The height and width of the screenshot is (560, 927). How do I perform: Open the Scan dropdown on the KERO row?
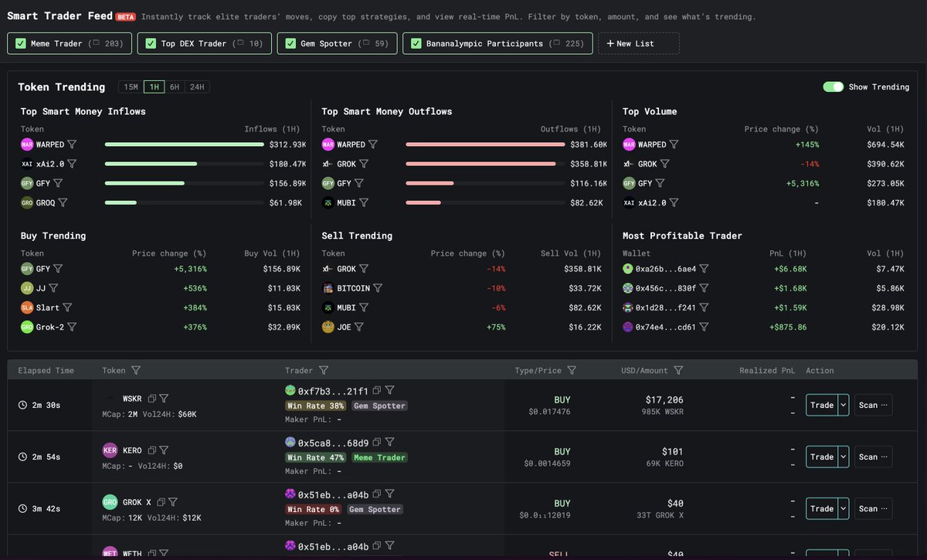pyautogui.click(x=885, y=456)
